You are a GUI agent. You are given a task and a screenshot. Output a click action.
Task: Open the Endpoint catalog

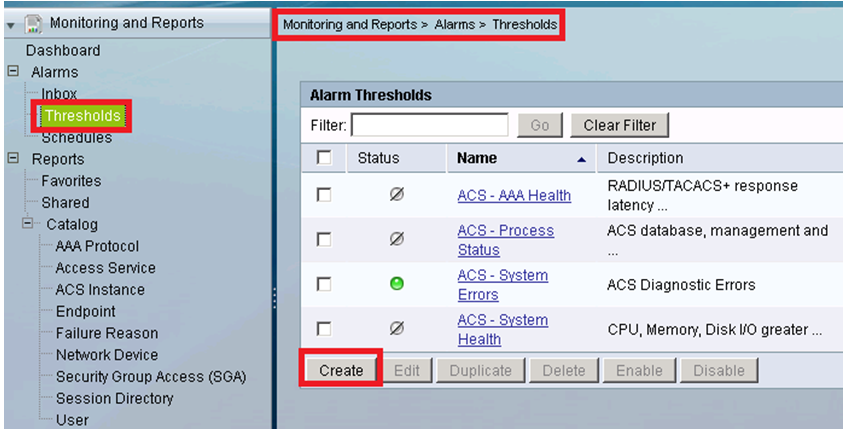click(x=85, y=312)
